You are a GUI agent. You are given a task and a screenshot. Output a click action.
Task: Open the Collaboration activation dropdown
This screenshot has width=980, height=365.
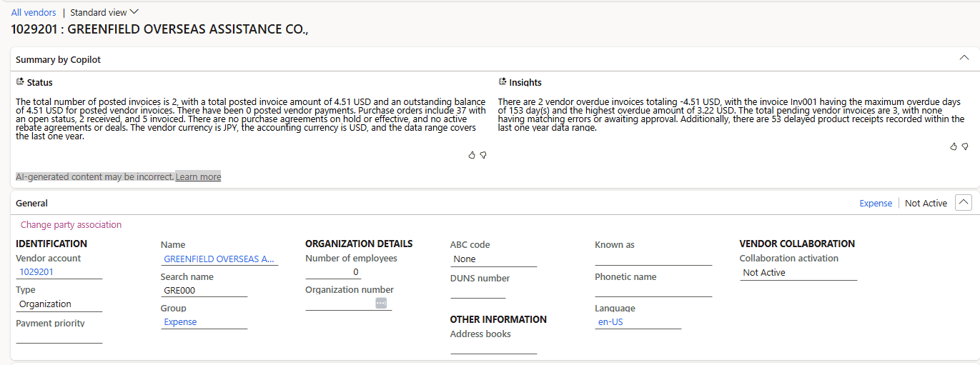(x=797, y=273)
